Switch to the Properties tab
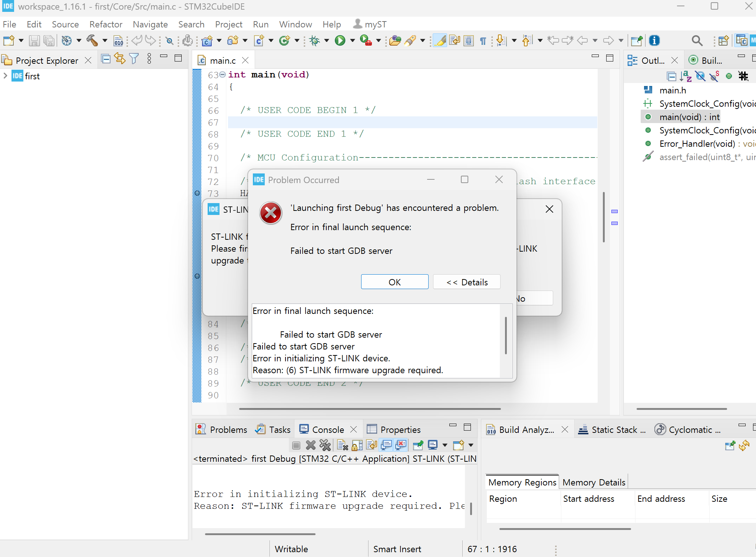Viewport: 756px width, 557px height. pos(394,430)
